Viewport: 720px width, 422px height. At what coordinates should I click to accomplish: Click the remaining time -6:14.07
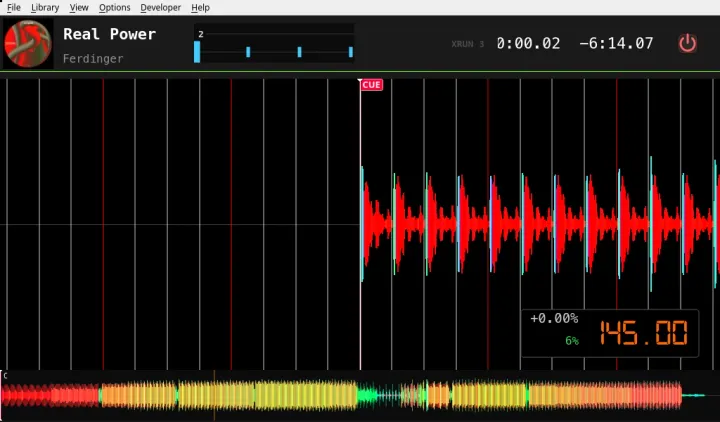[616, 44]
